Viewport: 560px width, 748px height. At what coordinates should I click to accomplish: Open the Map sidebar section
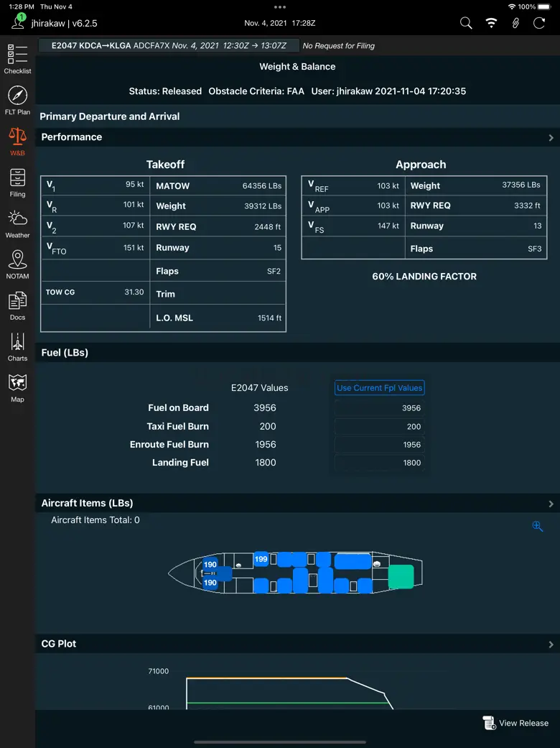click(17, 388)
